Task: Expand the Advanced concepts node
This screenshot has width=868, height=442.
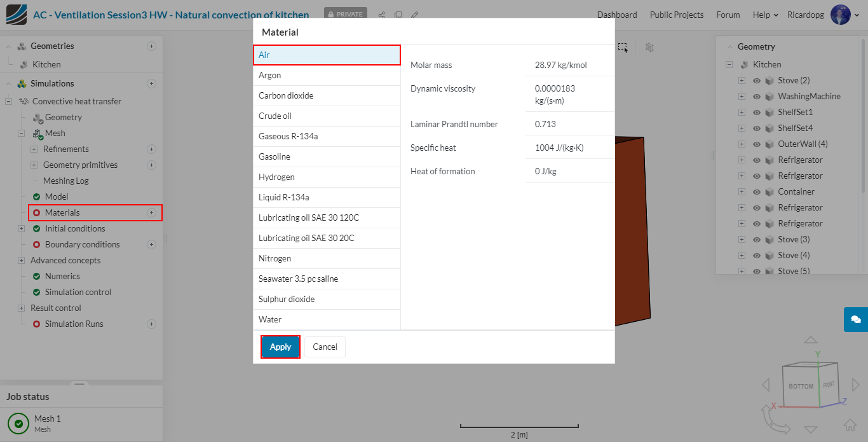Action: click(x=21, y=260)
